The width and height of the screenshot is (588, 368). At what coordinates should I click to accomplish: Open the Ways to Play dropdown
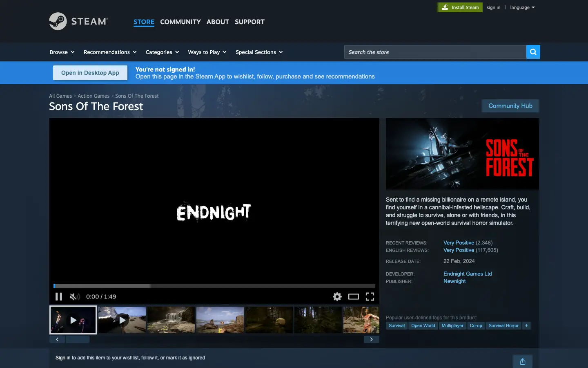click(x=207, y=52)
